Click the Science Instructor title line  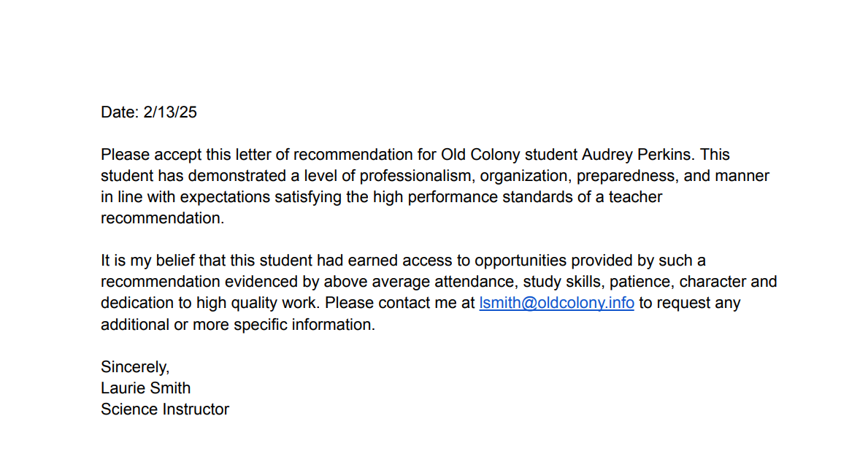(165, 409)
